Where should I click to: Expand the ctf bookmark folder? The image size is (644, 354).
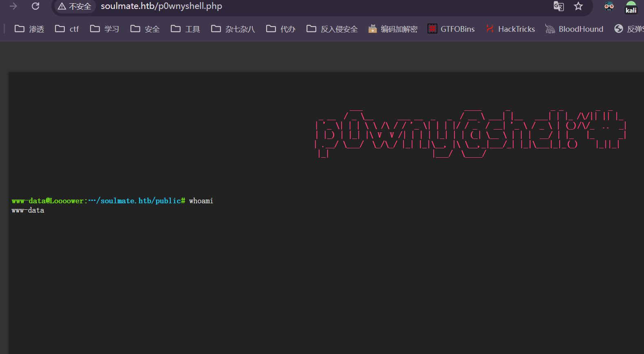point(67,29)
